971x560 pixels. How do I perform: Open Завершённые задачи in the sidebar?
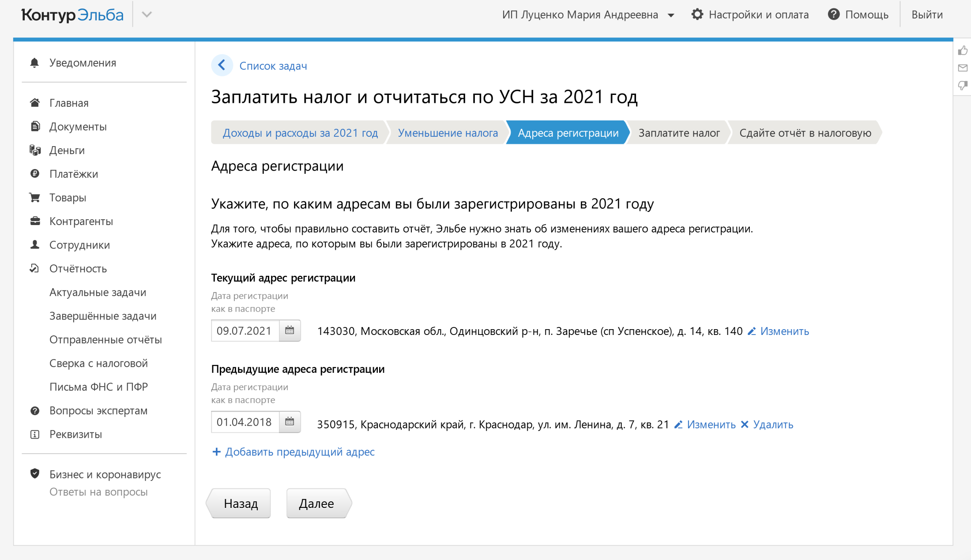pos(103,316)
